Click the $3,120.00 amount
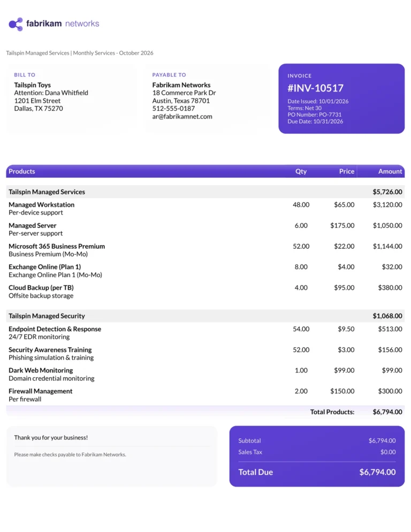 387,204
